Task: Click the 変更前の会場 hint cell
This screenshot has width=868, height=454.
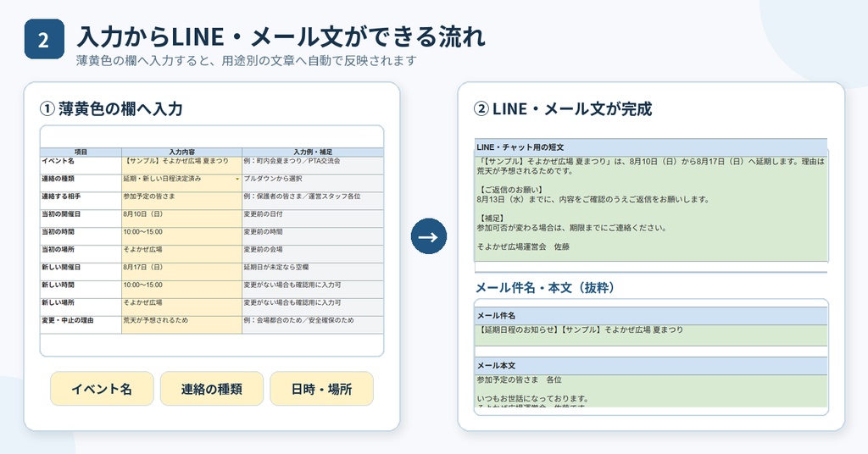Action: 313,254
